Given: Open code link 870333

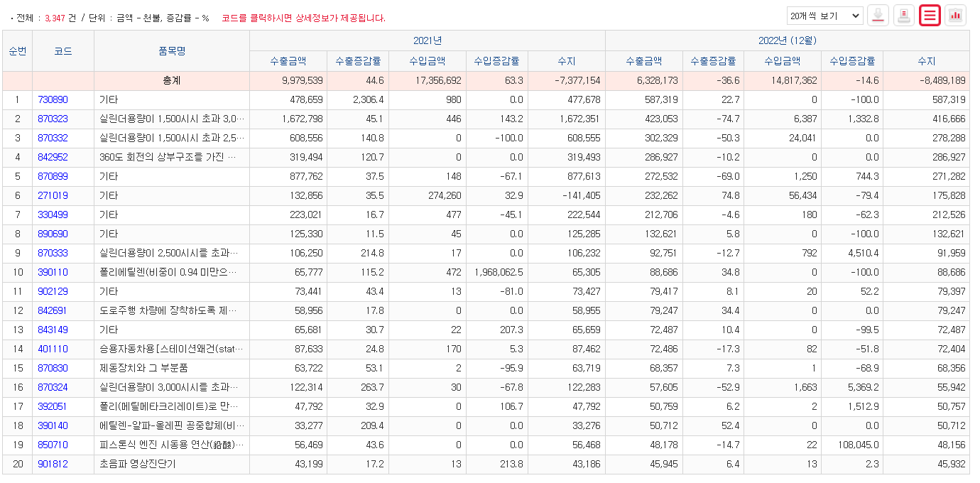Looking at the screenshot, I should click(x=53, y=254).
